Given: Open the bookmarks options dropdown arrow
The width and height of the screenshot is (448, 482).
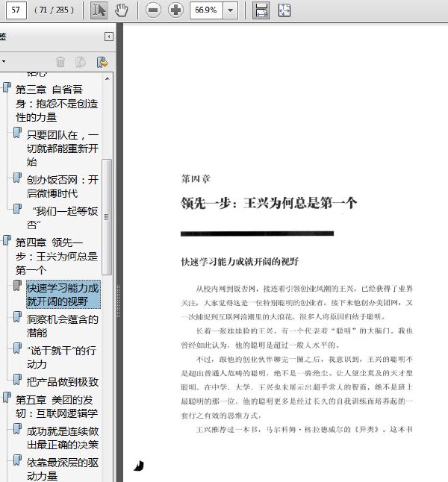Looking at the screenshot, I should (4, 61).
